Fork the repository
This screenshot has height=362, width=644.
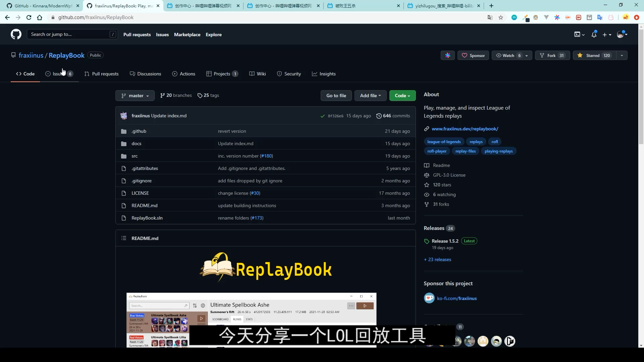[x=552, y=55]
